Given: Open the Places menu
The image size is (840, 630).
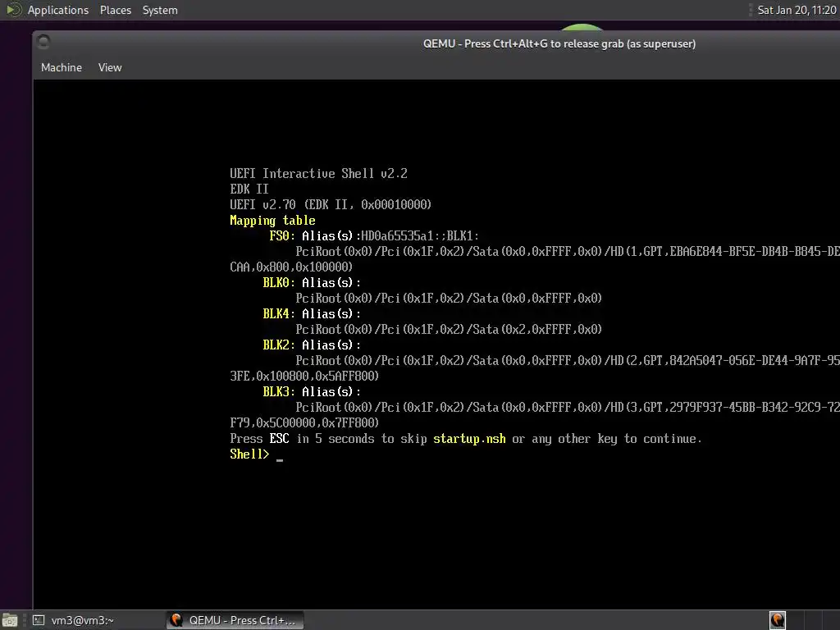Looking at the screenshot, I should coord(115,10).
